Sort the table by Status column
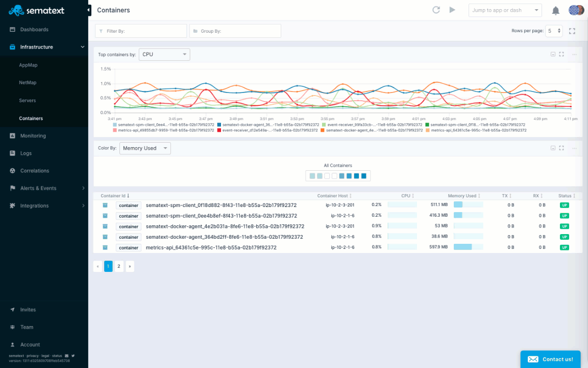The image size is (588, 368). coord(567,196)
